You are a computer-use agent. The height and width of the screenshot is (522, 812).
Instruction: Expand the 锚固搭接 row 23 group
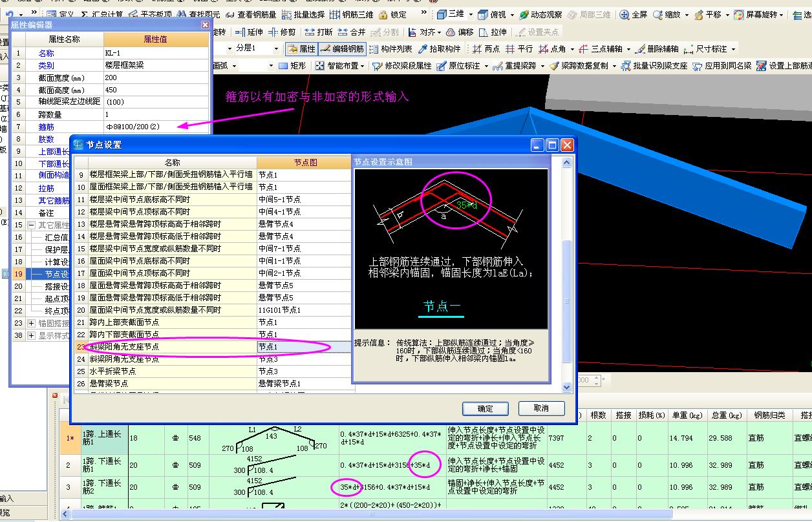31,323
